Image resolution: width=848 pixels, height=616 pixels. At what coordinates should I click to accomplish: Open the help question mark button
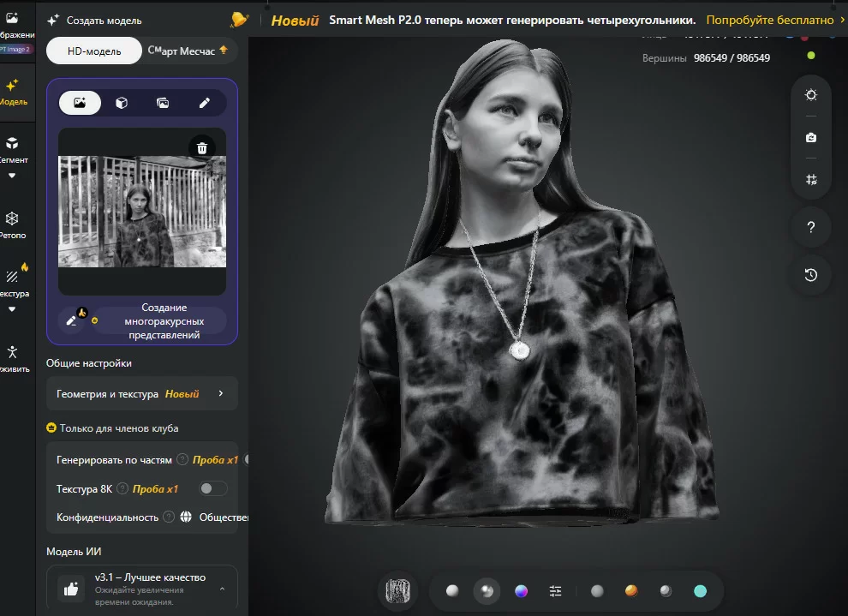click(x=810, y=227)
